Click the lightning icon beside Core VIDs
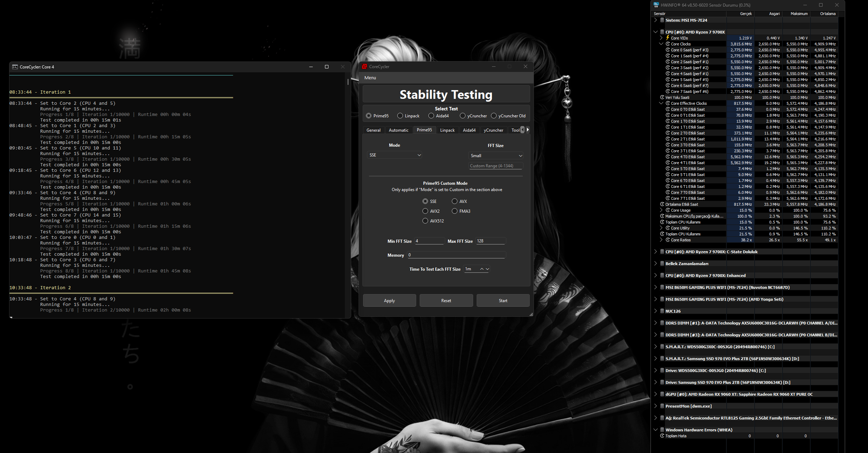Image resolution: width=868 pixels, height=453 pixels. (x=667, y=38)
